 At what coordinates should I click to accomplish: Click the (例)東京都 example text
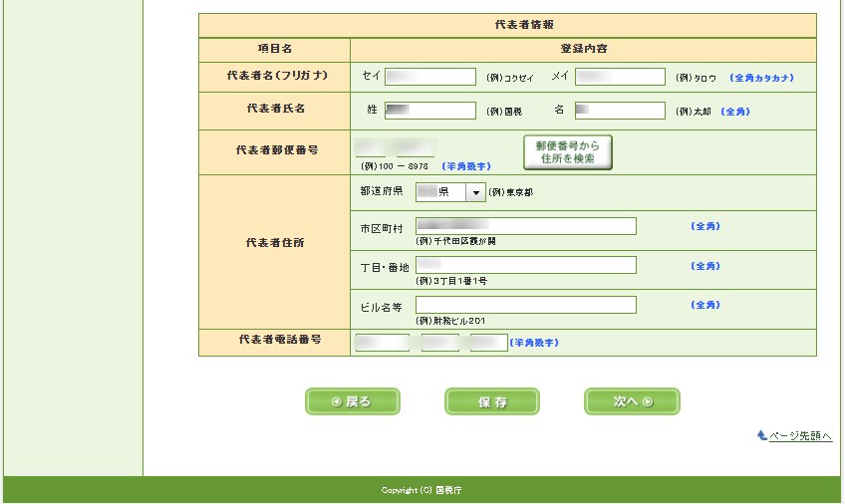tap(511, 192)
